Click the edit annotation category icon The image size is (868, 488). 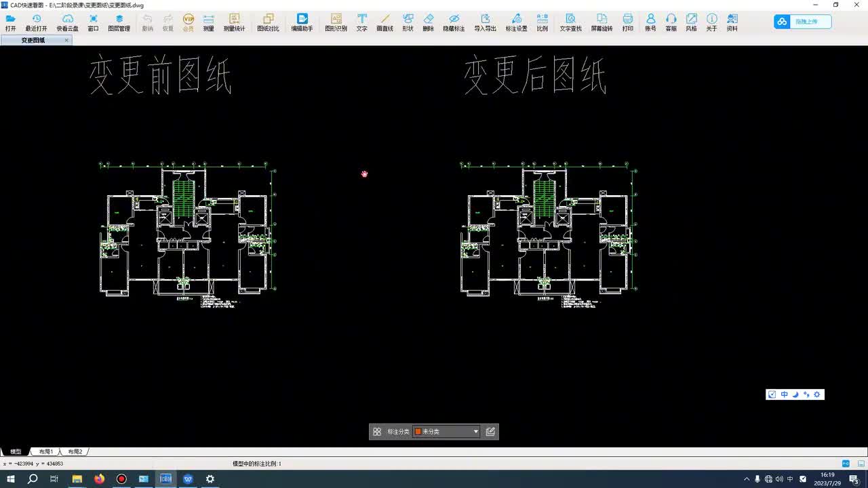(x=491, y=432)
